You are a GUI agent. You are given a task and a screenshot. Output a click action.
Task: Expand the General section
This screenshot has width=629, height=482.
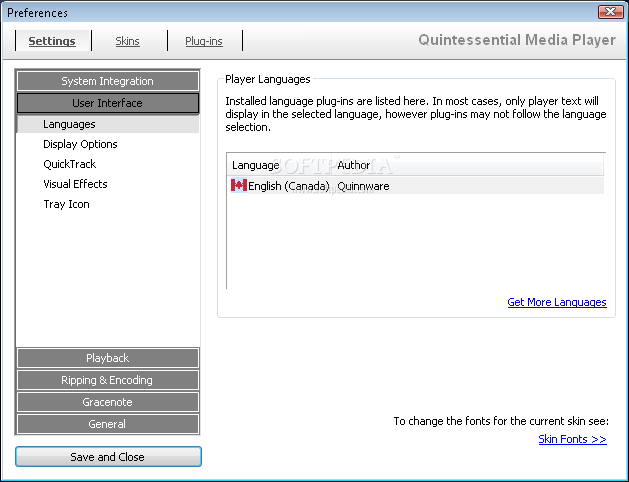(108, 424)
